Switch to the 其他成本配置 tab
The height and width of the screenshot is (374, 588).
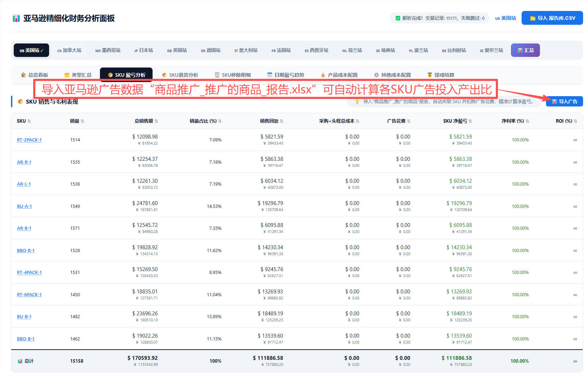[392, 75]
